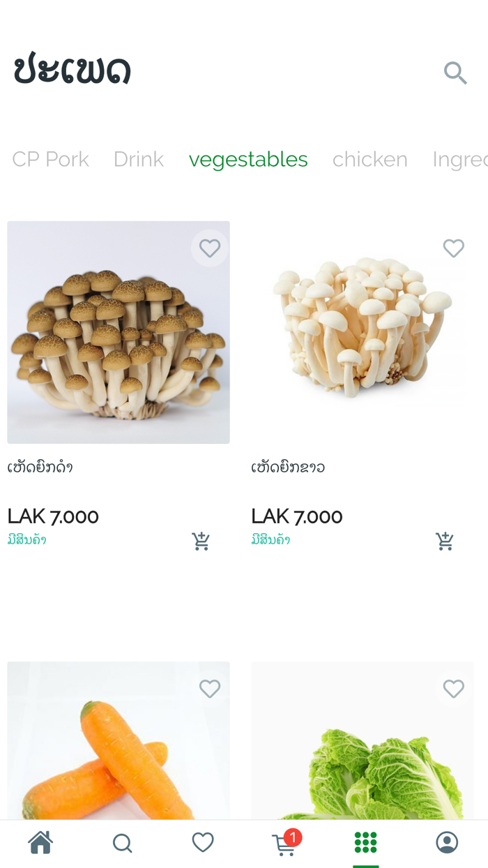Image resolution: width=488 pixels, height=868 pixels.
Task: Open the home screen from bottom navigation
Action: click(x=40, y=842)
